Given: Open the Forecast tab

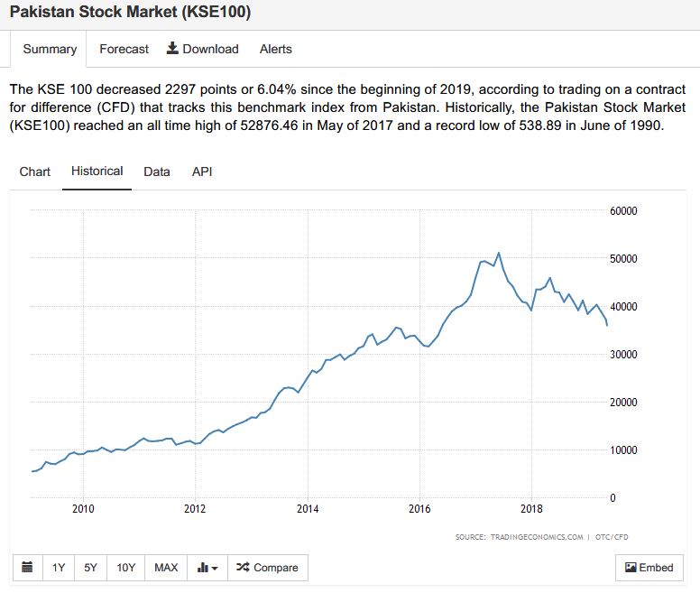Looking at the screenshot, I should pos(124,49).
